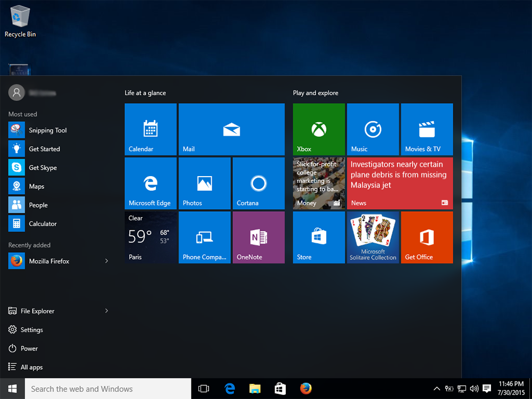Open the Cortana tile
The height and width of the screenshot is (399, 532).
(259, 183)
